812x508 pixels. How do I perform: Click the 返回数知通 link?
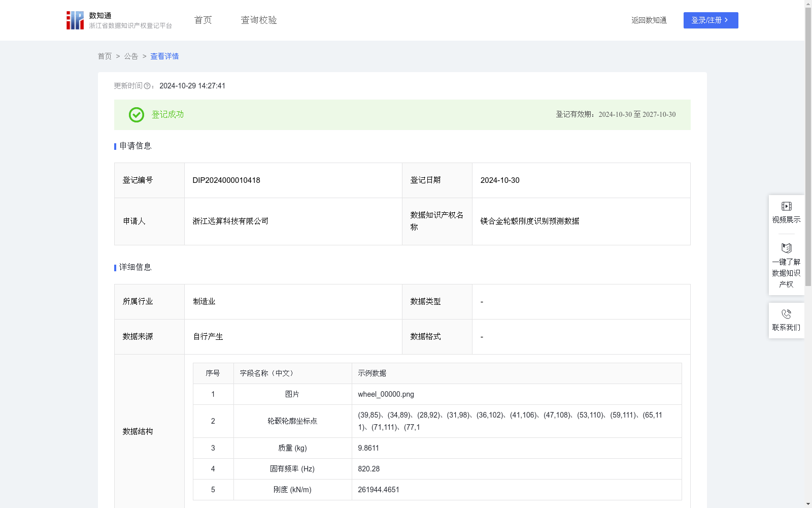click(x=649, y=20)
